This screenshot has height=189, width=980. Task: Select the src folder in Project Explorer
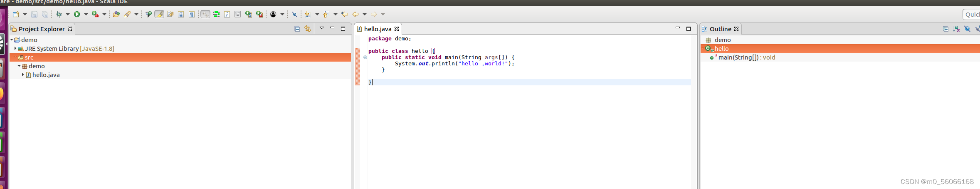click(x=180, y=57)
